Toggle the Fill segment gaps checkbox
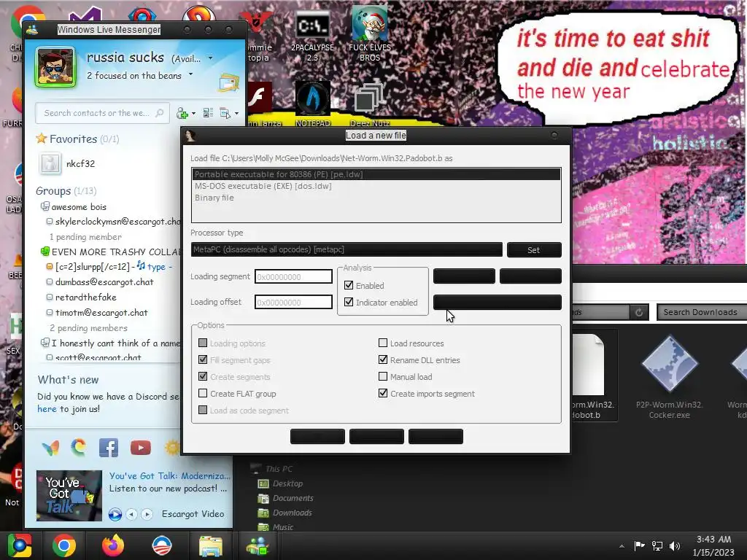Image resolution: width=747 pixels, height=560 pixels. pos(203,359)
